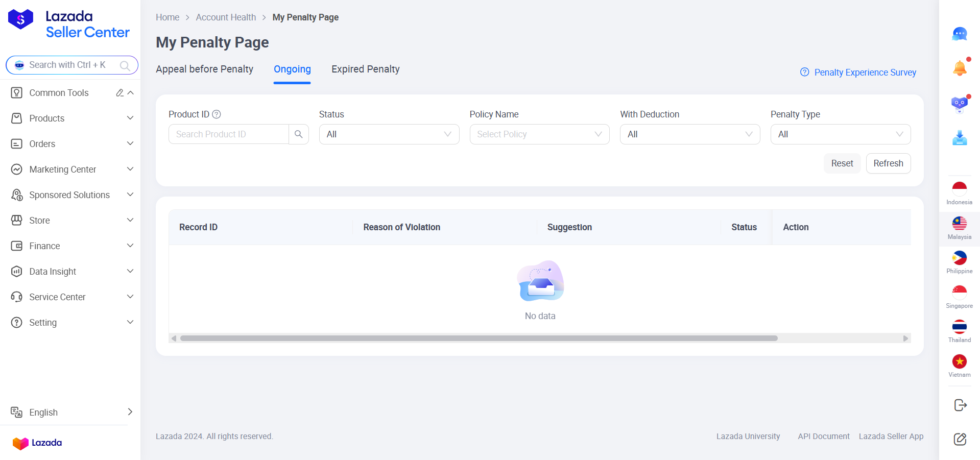The width and height of the screenshot is (980, 460).
Task: Open the feedback edit icon
Action: coord(960,439)
